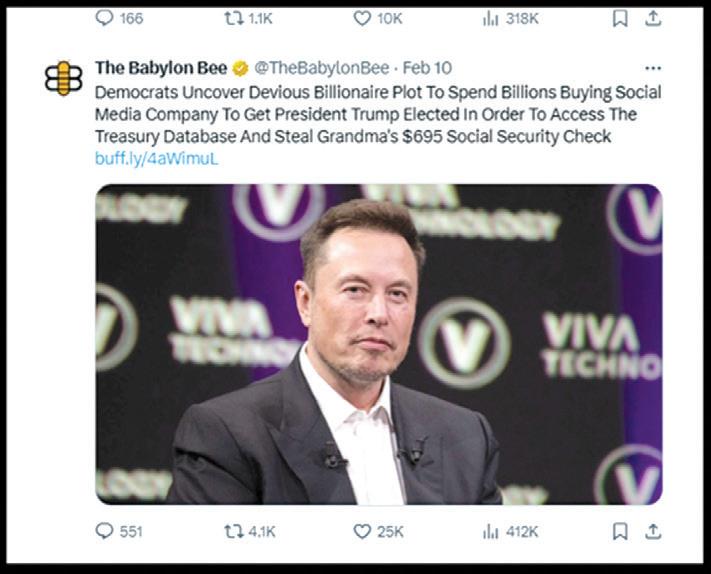Viewport: 711px width, 574px height.
Task: Bookmark the upper post
Action: pos(620,18)
